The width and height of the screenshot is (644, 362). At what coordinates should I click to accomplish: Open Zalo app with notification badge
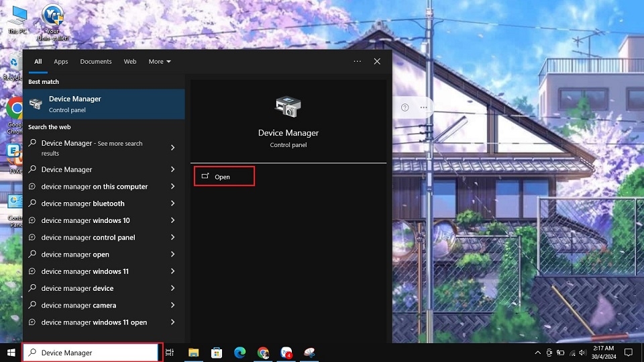[x=286, y=353]
